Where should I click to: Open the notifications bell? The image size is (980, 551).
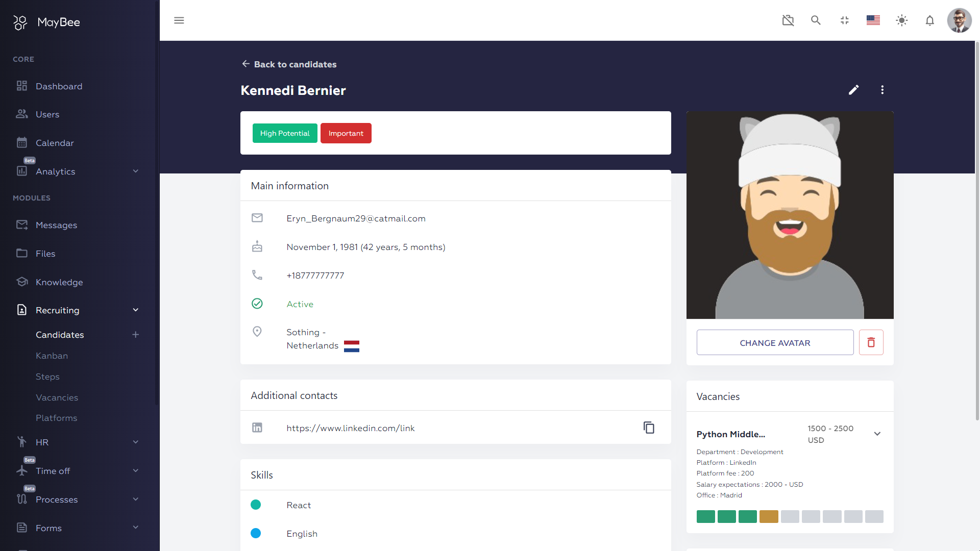tap(930, 20)
